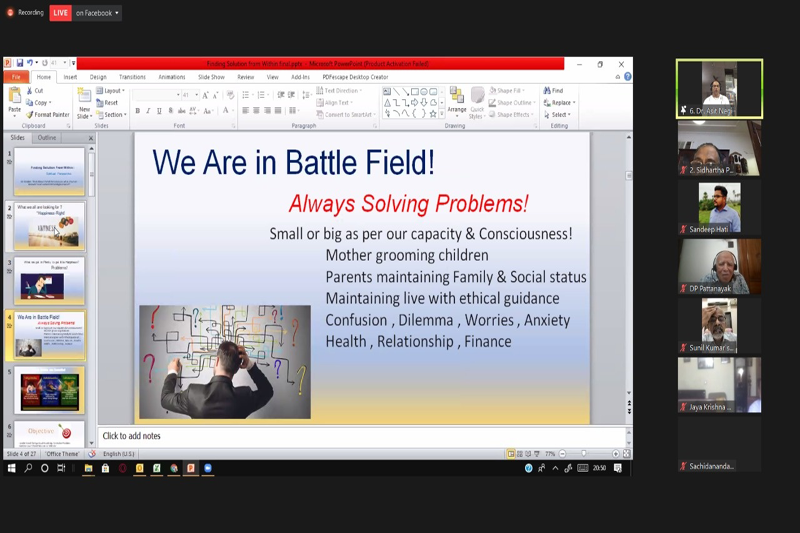Insert a New Slide from ribbon
Screen dimensions: 800x533
[84, 101]
